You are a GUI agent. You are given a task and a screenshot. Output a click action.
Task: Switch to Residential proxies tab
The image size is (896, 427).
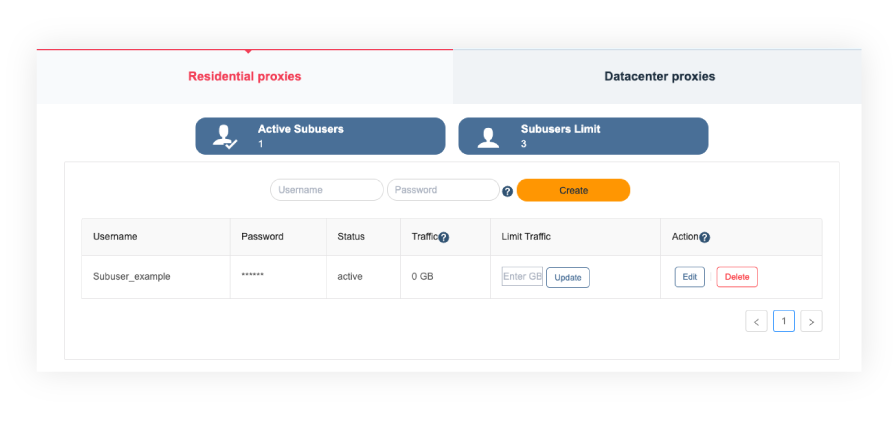tap(244, 76)
